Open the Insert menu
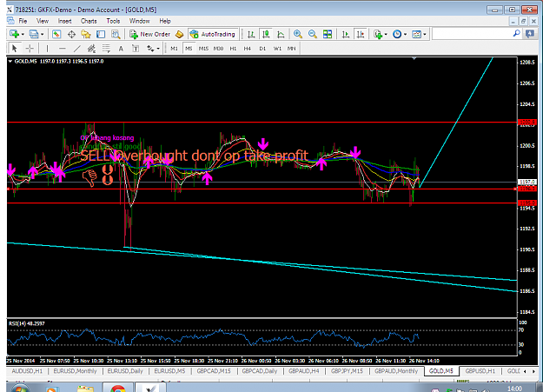The image size is (543, 392). tap(65, 21)
